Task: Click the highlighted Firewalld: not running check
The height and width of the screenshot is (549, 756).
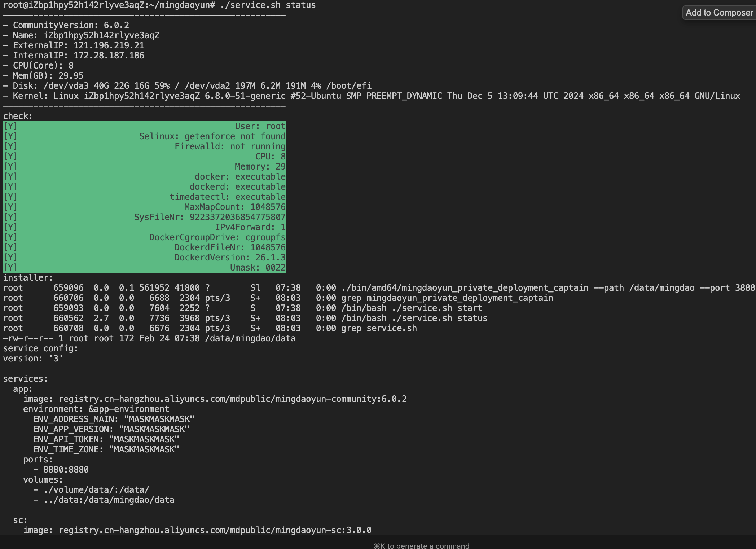Action: tap(230, 146)
